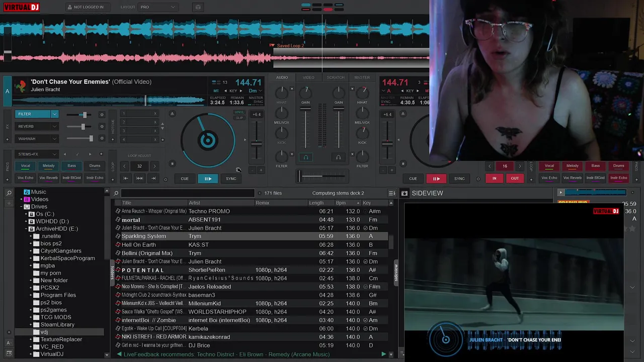The height and width of the screenshot is (362, 644).
Task: Decrease deck A pitch with minus button
Action: pyautogui.click(x=253, y=170)
